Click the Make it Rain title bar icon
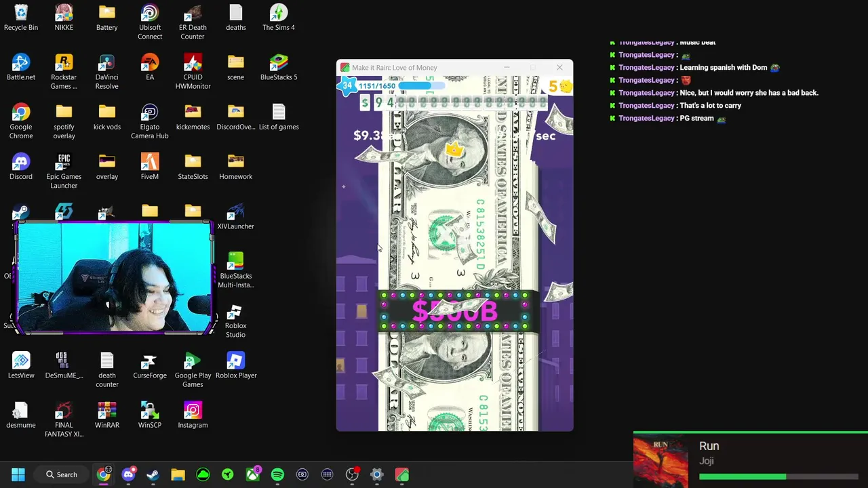 pos(345,68)
